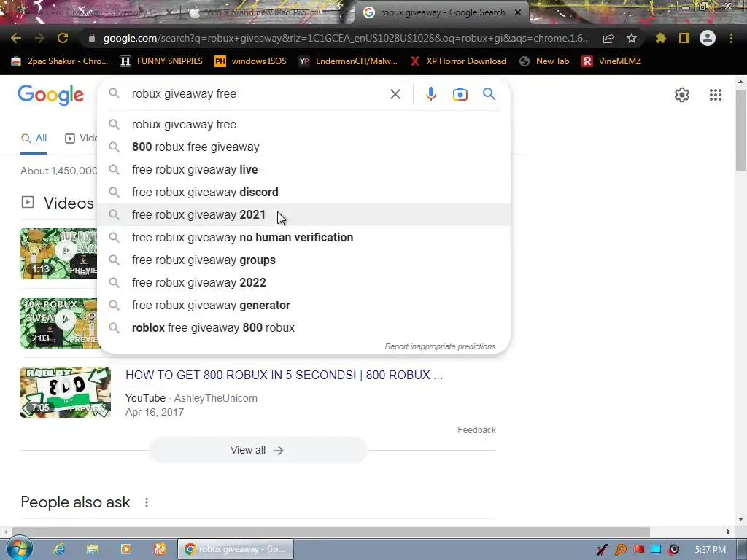Click the vertical page scrollbar thumb

click(741, 130)
